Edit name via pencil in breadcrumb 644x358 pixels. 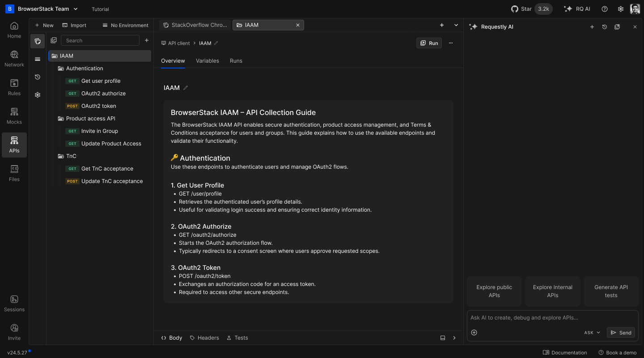[x=216, y=43]
